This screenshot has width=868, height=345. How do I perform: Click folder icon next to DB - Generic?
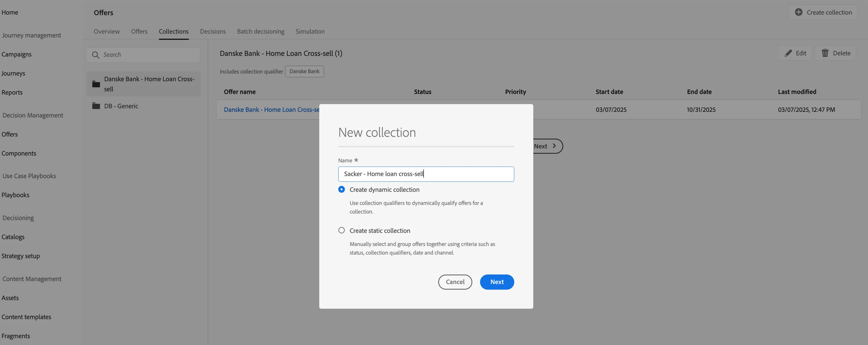[96, 106]
